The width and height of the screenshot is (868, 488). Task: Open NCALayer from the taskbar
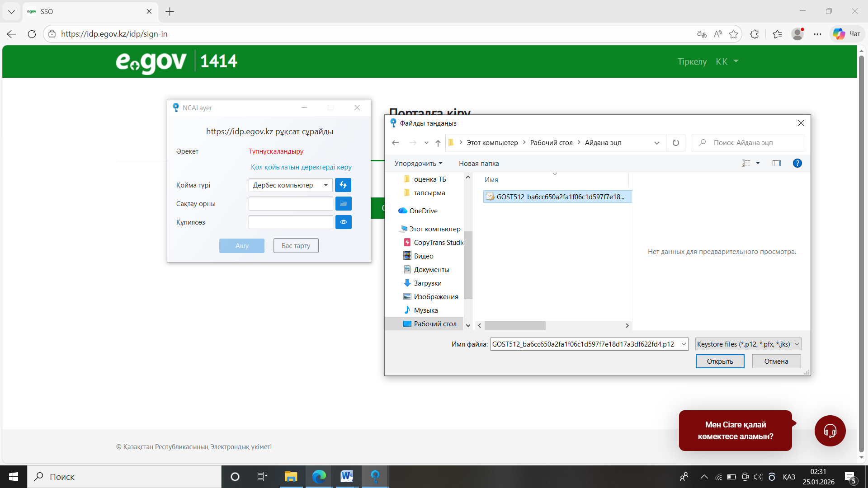tap(375, 476)
